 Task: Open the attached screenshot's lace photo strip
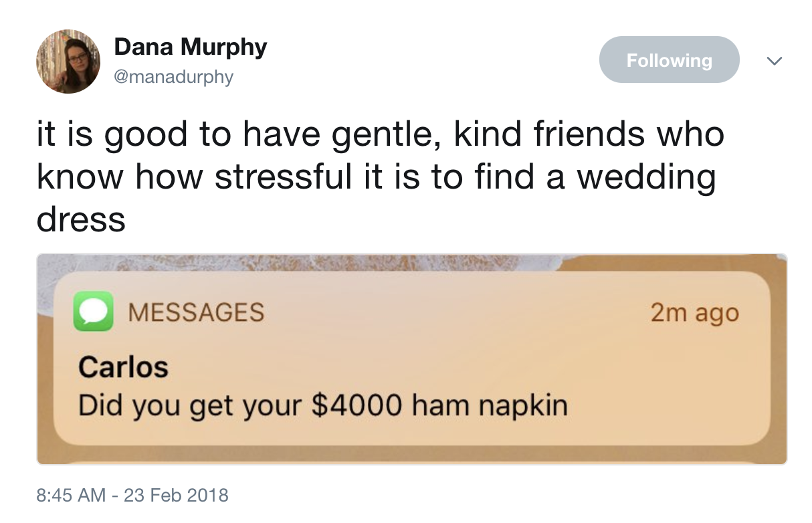click(x=301, y=264)
